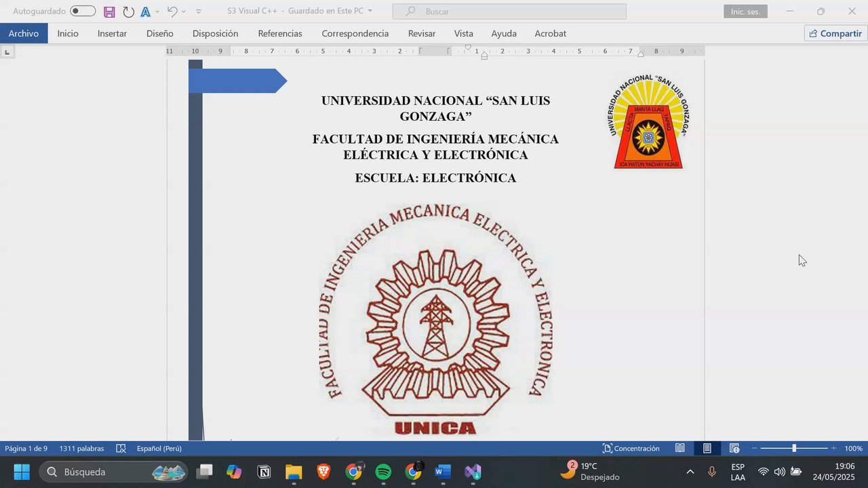This screenshot has height=488, width=868.
Task: Click the zoom out minus button
Action: point(754,449)
